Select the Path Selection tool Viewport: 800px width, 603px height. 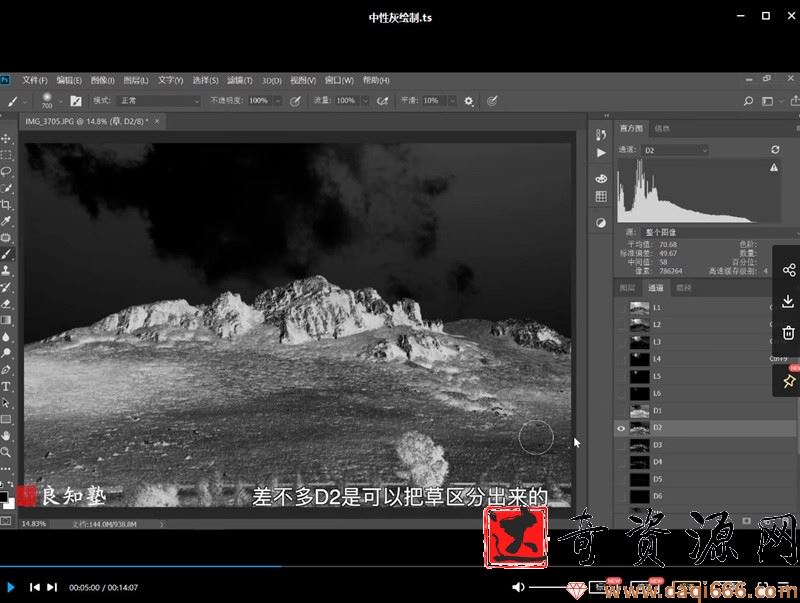tap(6, 403)
